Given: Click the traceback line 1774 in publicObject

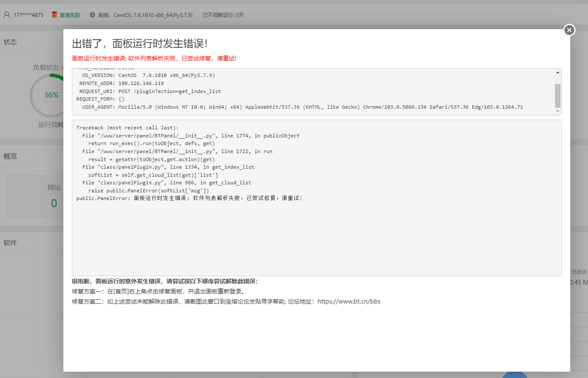Looking at the screenshot, I should click(x=191, y=136).
